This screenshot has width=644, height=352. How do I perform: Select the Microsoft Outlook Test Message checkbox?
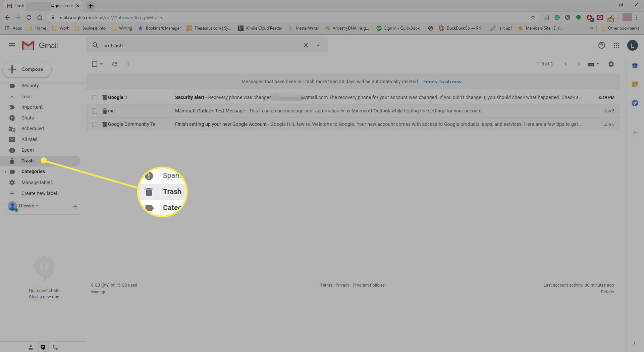95,111
